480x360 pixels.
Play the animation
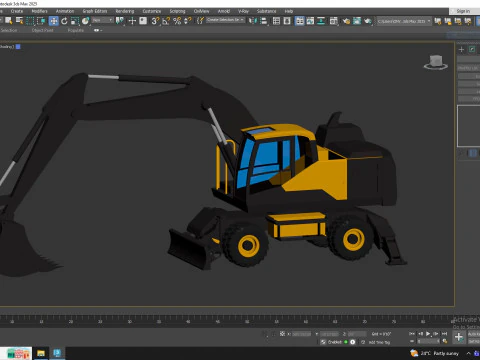pos(428,334)
